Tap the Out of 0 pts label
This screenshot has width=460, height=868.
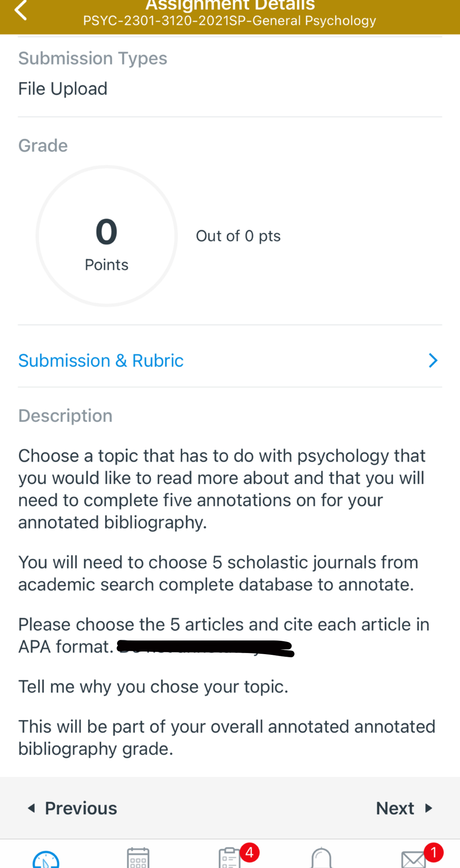click(238, 236)
